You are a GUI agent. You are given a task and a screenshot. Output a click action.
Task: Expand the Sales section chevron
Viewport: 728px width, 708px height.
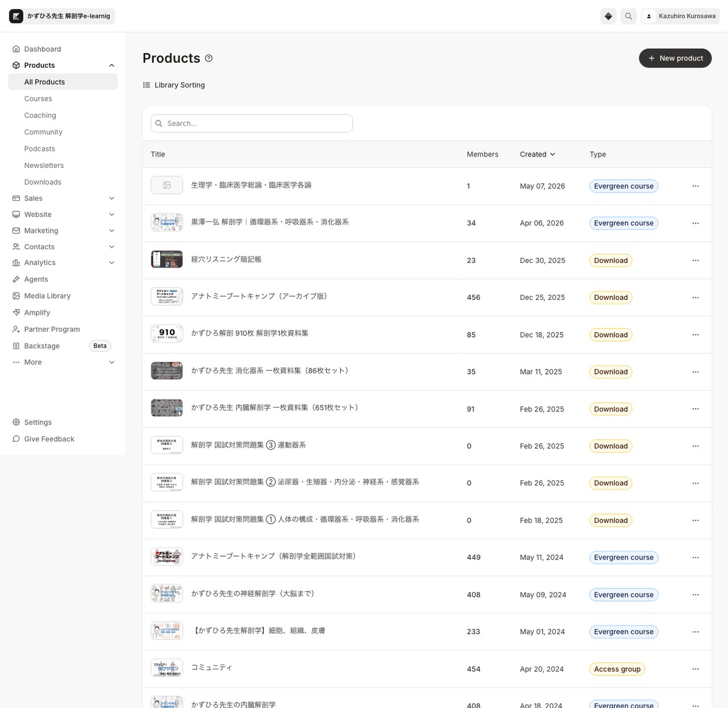111,198
